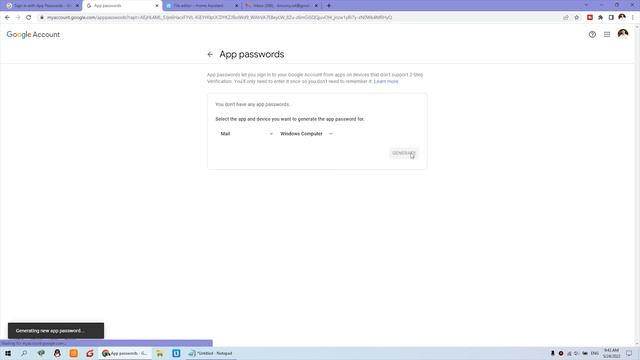Click the ENG language indicator
640x360 pixels.
595,353
